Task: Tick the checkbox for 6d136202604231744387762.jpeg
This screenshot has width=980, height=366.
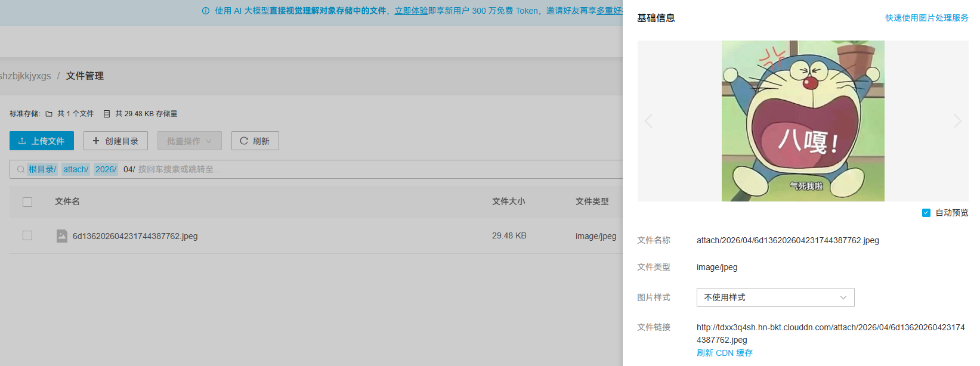Action: click(x=27, y=235)
